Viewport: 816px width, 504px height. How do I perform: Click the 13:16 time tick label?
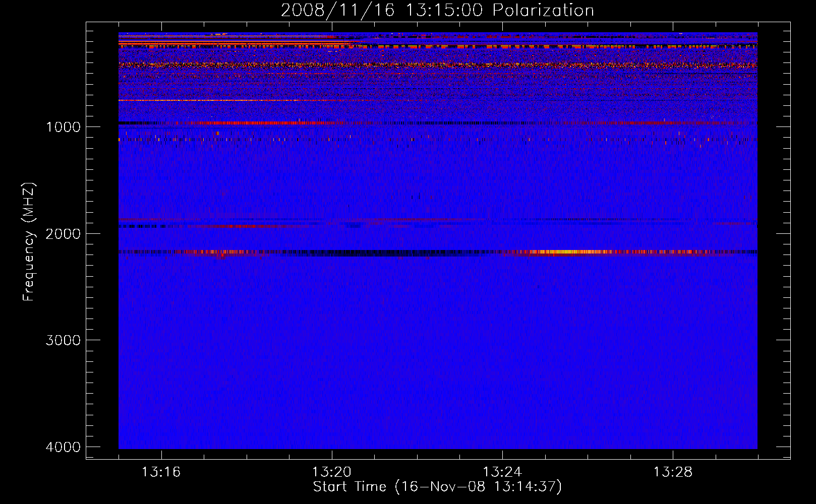[x=161, y=472]
